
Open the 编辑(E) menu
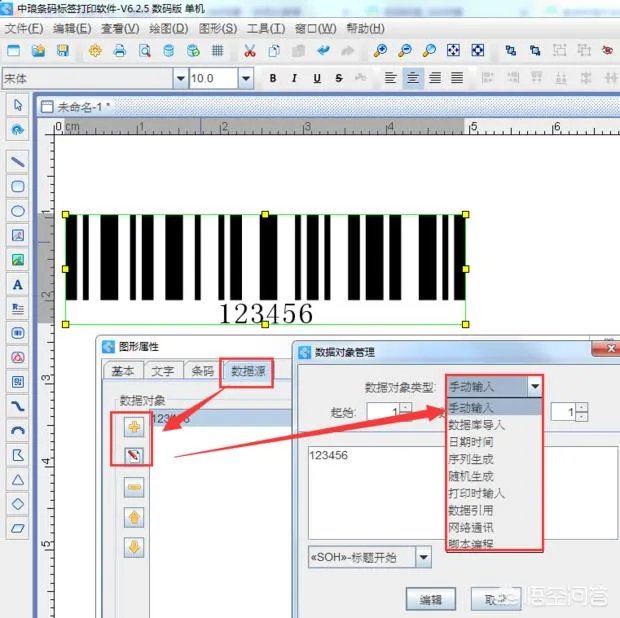coord(72,28)
